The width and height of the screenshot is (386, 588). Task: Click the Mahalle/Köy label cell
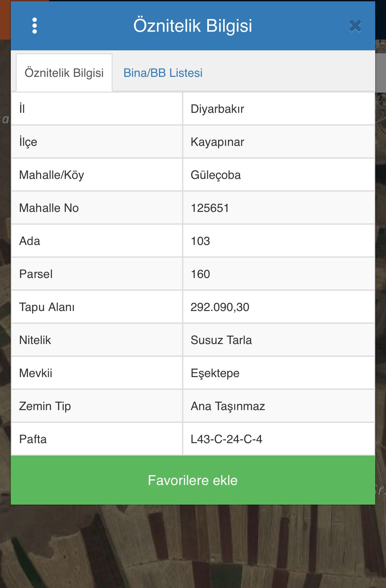97,175
